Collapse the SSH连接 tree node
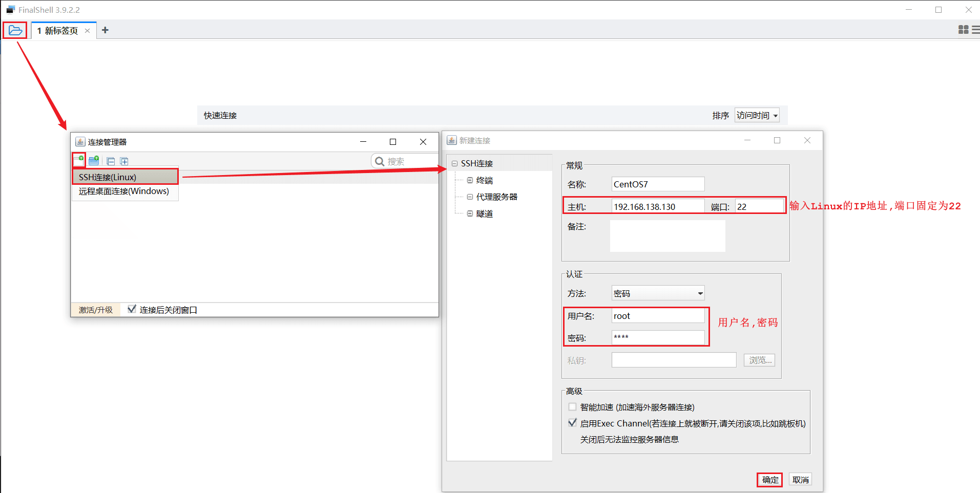Image resolution: width=980 pixels, height=493 pixels. coord(454,163)
